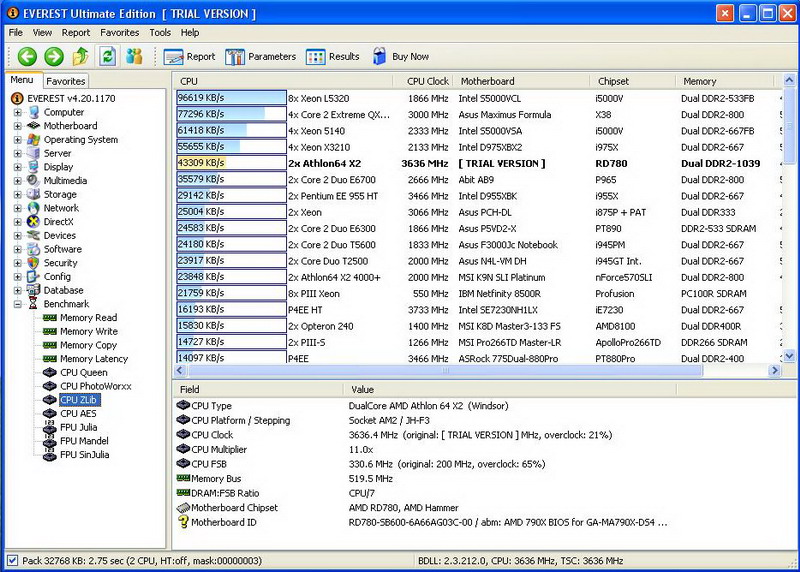The image size is (800, 572).
Task: Toggle the status bar checkbox beside Pack 32768 KB
Action: pyautogui.click(x=13, y=560)
